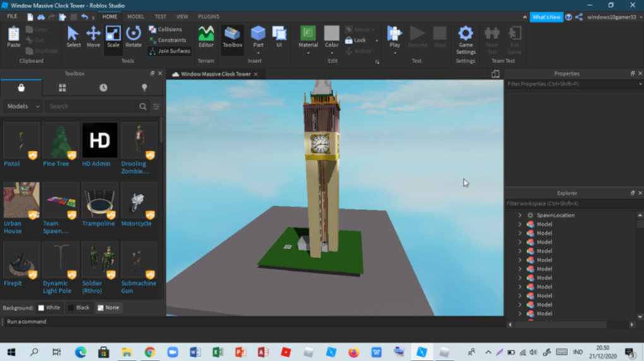The height and width of the screenshot is (361, 644).
Task: Open the Play mode dropdown arrow
Action: [x=395, y=53]
